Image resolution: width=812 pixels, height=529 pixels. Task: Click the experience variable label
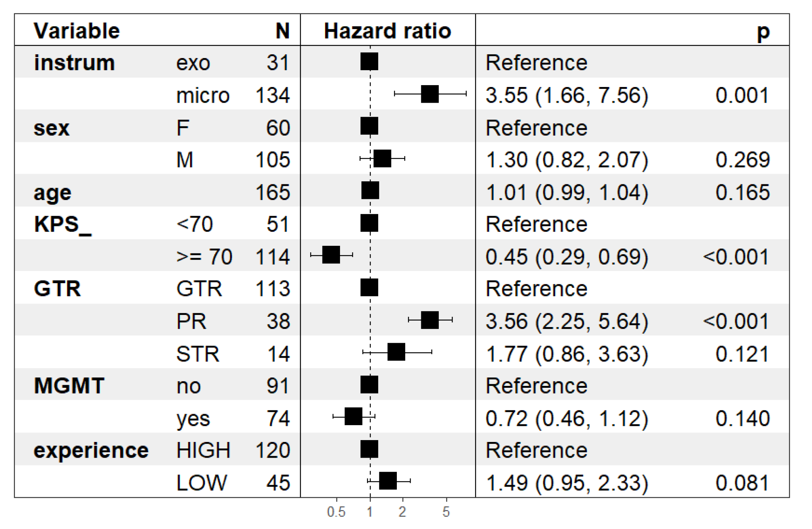[x=91, y=450]
